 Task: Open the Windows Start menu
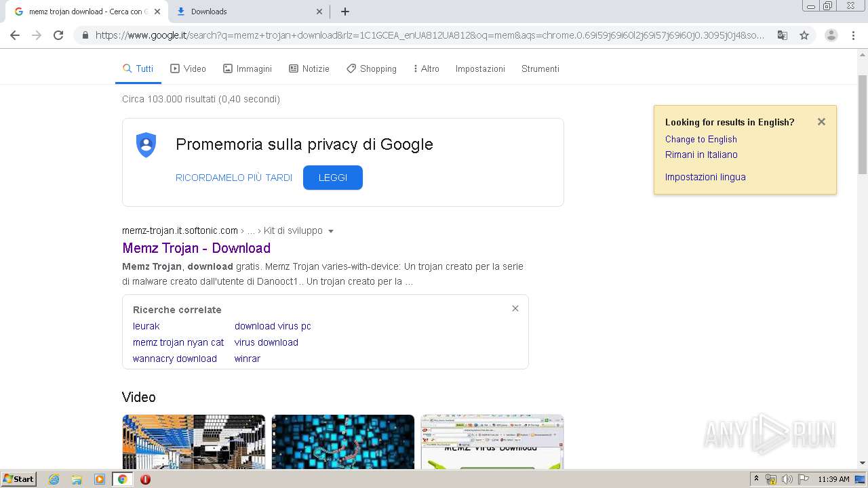[19, 479]
